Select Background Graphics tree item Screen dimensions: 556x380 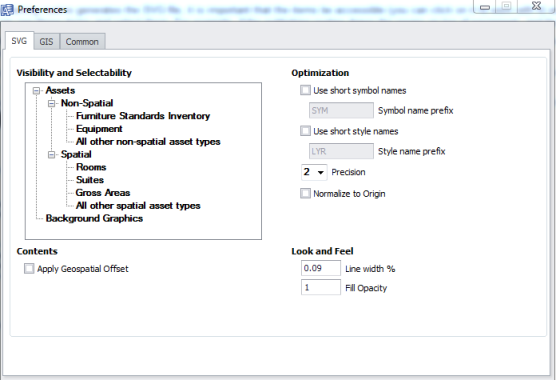(94, 218)
